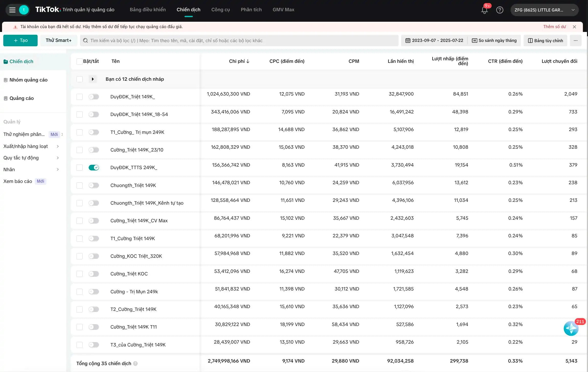
Task: Enable the Cường_Triệt KOC campaign switch
Action: (94, 274)
